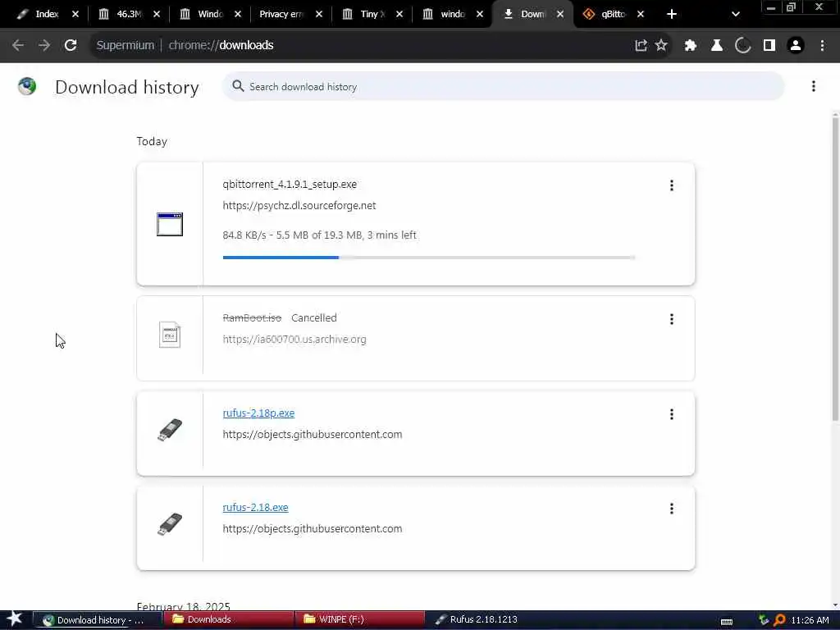Open the profile avatar menu
This screenshot has height=630, width=840.
[796, 46]
